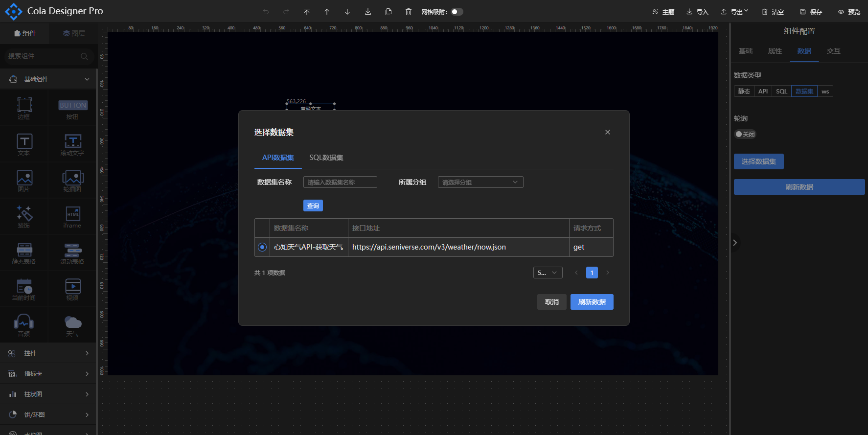The image size is (868, 435).
Task: Click the search magnifier icon in component search
Action: pos(84,56)
